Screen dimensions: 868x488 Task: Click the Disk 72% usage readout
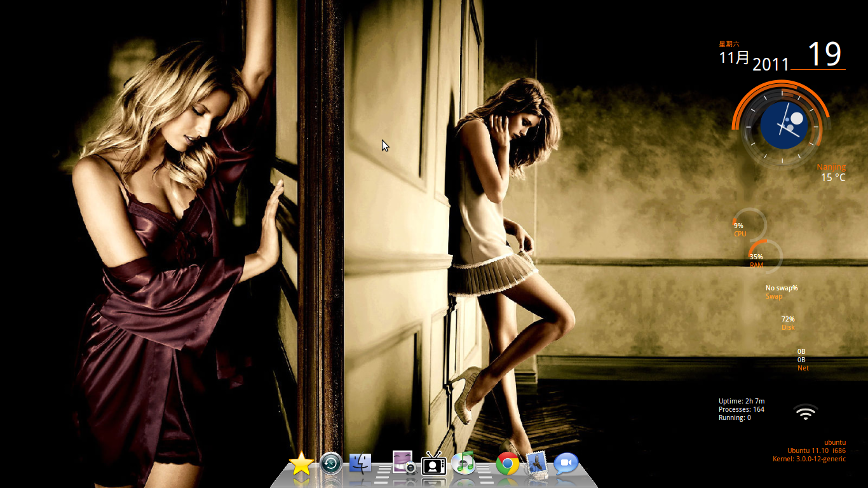point(788,323)
